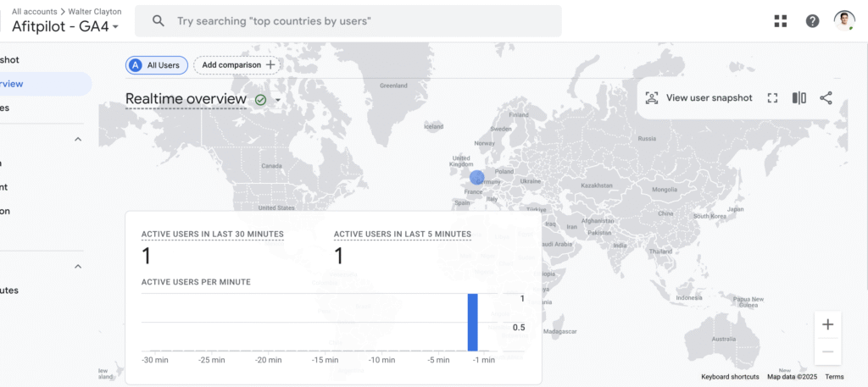Zoom in on the map
This screenshot has height=387, width=868.
pos(827,324)
